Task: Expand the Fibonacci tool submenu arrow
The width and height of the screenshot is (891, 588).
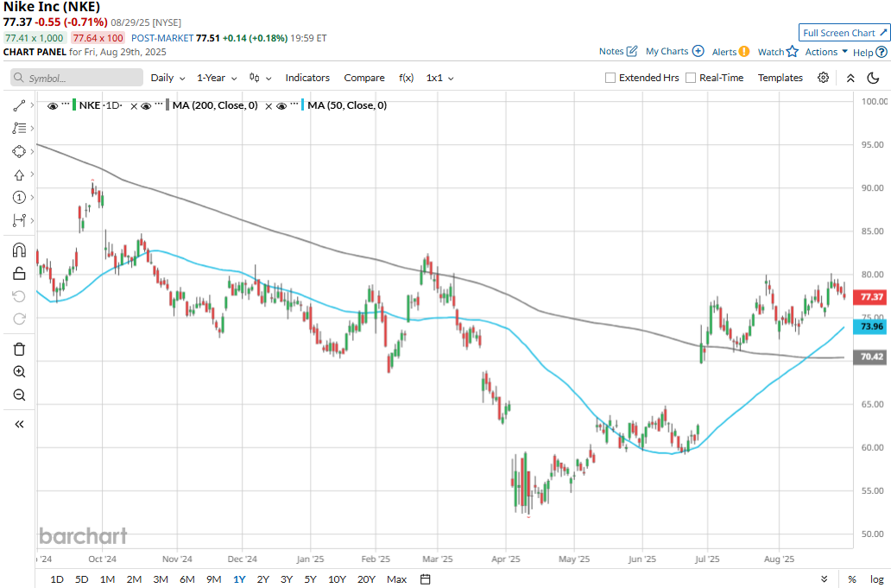Action: pyautogui.click(x=32, y=128)
